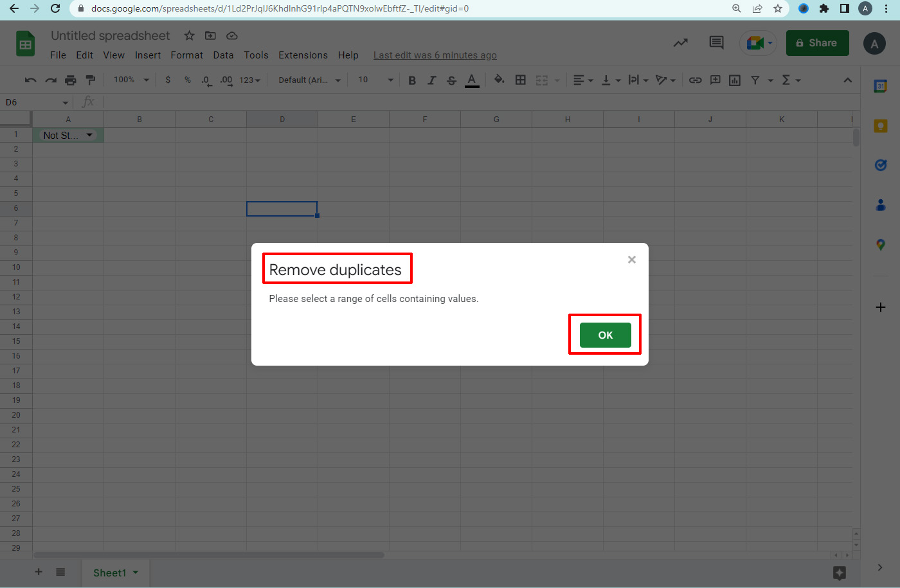Viewport: 900px width, 588px height.
Task: Open Google Keep in side panel
Action: (881, 126)
